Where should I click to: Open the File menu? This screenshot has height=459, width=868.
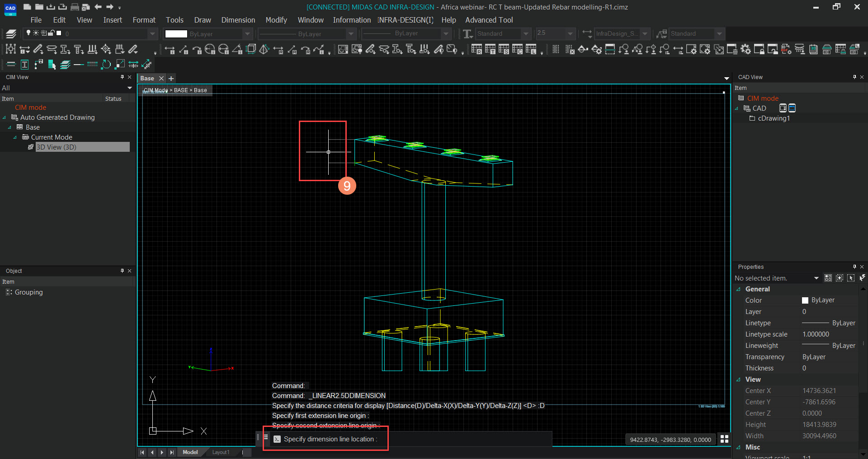coord(36,20)
